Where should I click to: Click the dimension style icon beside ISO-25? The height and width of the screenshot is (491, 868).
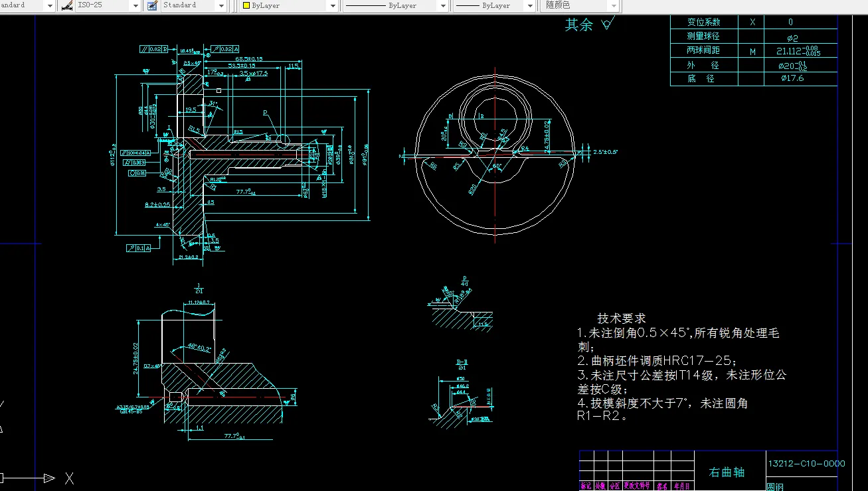point(67,5)
